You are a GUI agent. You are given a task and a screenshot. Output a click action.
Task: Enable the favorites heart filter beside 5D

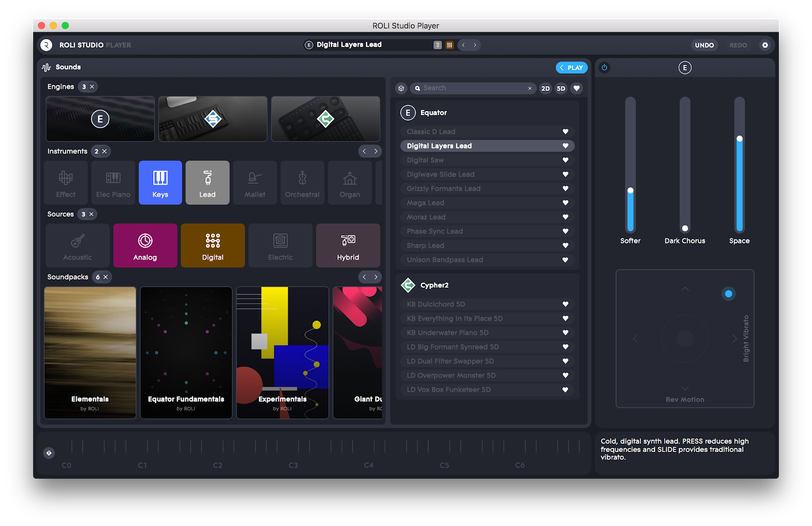[x=577, y=88]
